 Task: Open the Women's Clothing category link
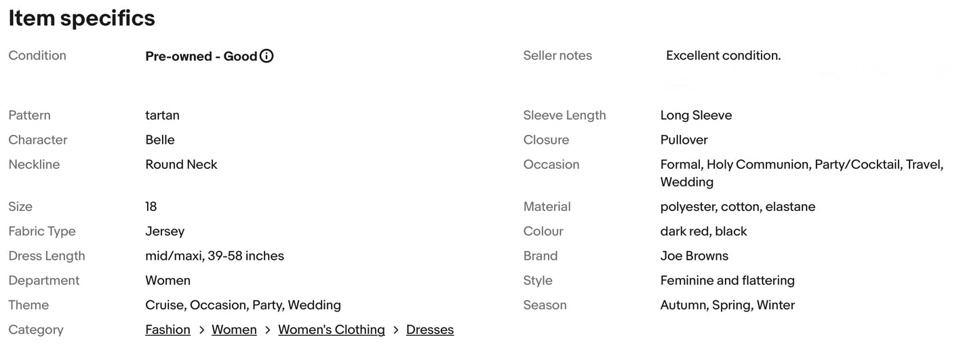(x=331, y=330)
